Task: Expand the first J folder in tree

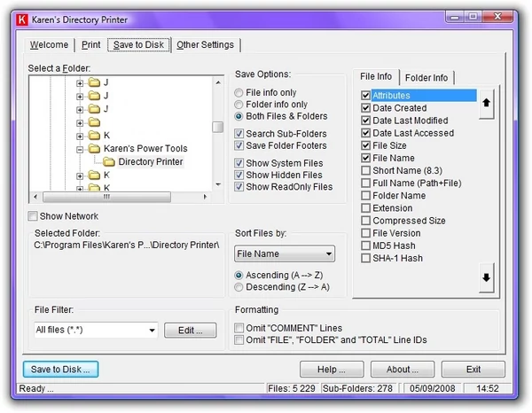Action: point(80,83)
